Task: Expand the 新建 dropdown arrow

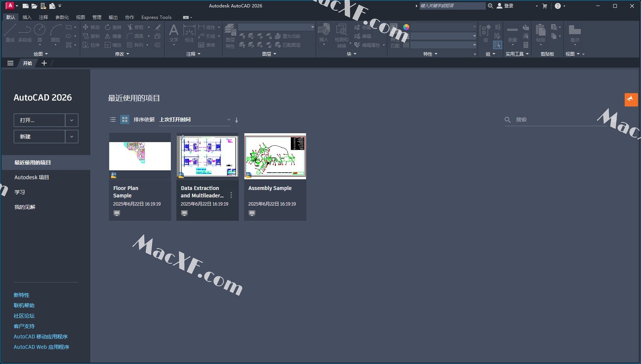Action: point(72,137)
